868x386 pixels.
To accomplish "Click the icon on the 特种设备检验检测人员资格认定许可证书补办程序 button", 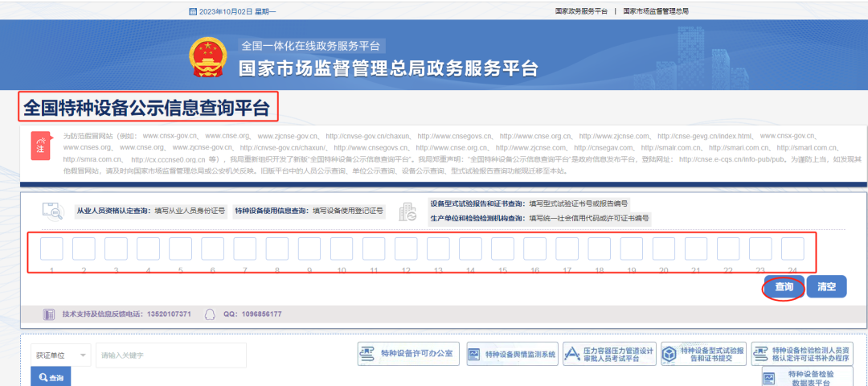I will pyautogui.click(x=760, y=355).
